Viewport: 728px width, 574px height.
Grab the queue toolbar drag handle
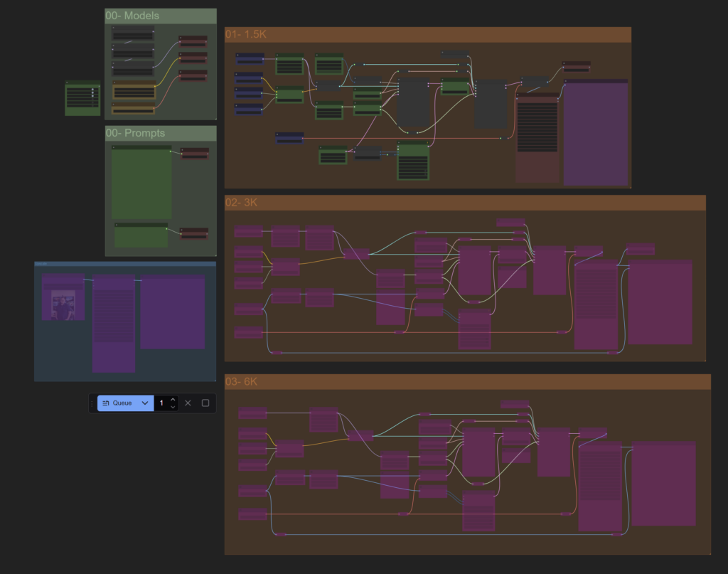click(92, 403)
